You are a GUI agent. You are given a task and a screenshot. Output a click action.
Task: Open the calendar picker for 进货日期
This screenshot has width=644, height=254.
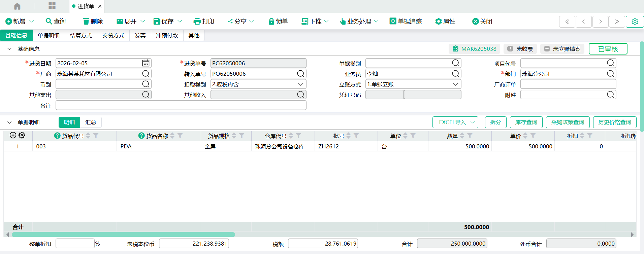(146, 63)
